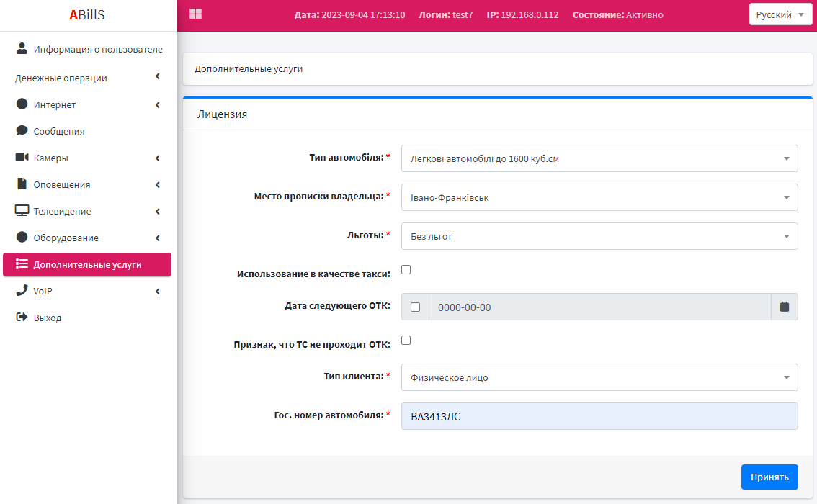Click the speech bubble icon for Сообщения

pos(22,130)
